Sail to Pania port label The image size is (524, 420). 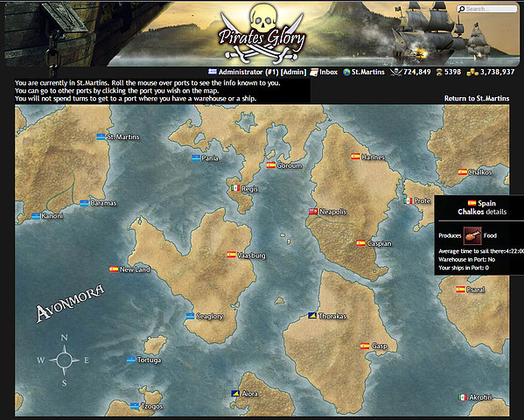pos(210,158)
